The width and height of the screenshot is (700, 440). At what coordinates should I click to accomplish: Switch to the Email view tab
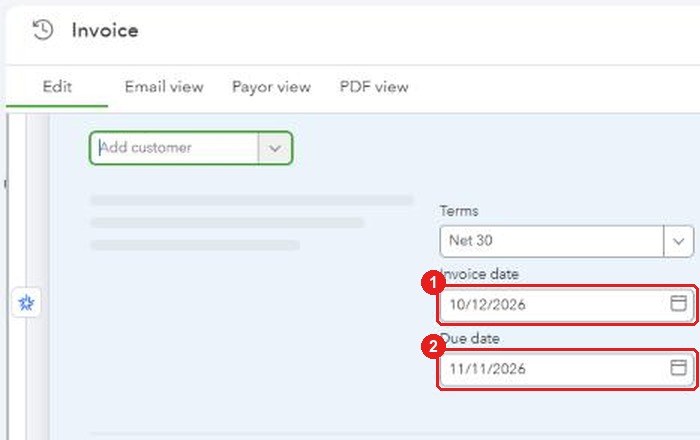[164, 87]
